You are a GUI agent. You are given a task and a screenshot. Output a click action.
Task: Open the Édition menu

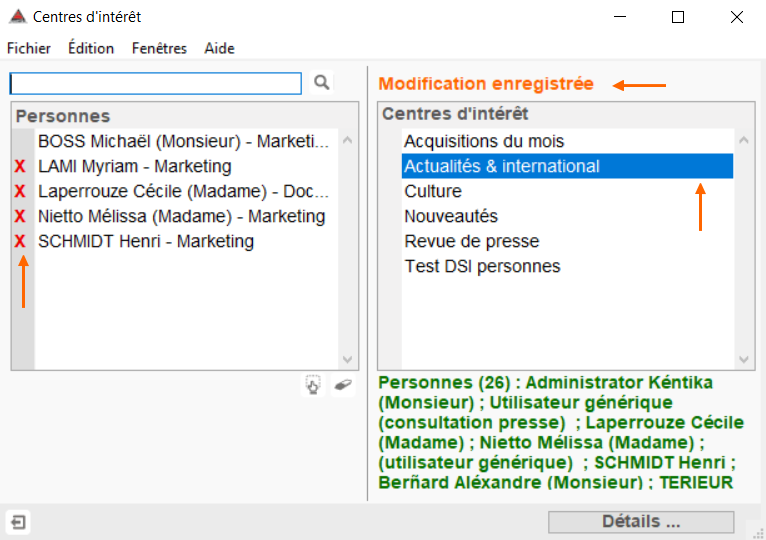point(91,48)
